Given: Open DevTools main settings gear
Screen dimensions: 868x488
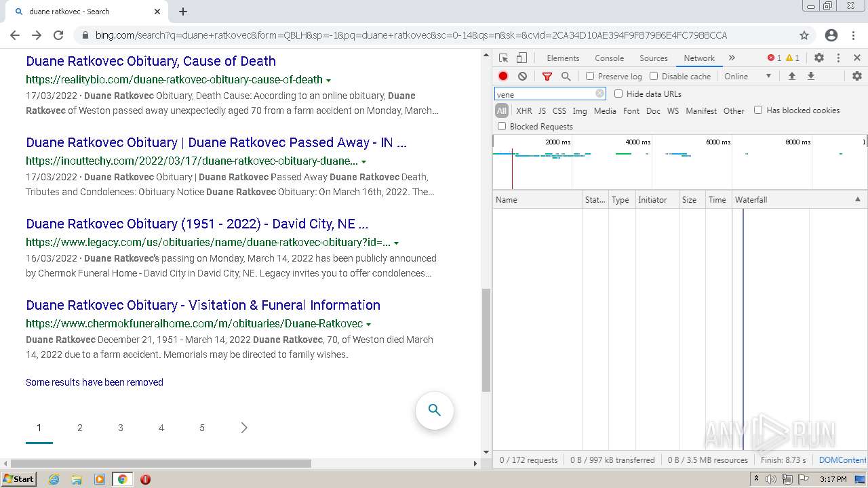Looking at the screenshot, I should [x=819, y=58].
